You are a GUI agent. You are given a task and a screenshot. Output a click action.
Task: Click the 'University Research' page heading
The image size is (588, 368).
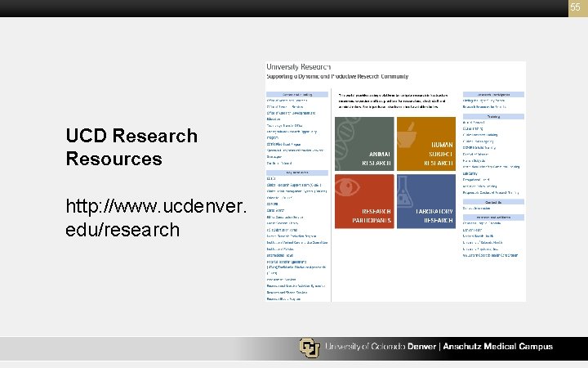coord(298,67)
